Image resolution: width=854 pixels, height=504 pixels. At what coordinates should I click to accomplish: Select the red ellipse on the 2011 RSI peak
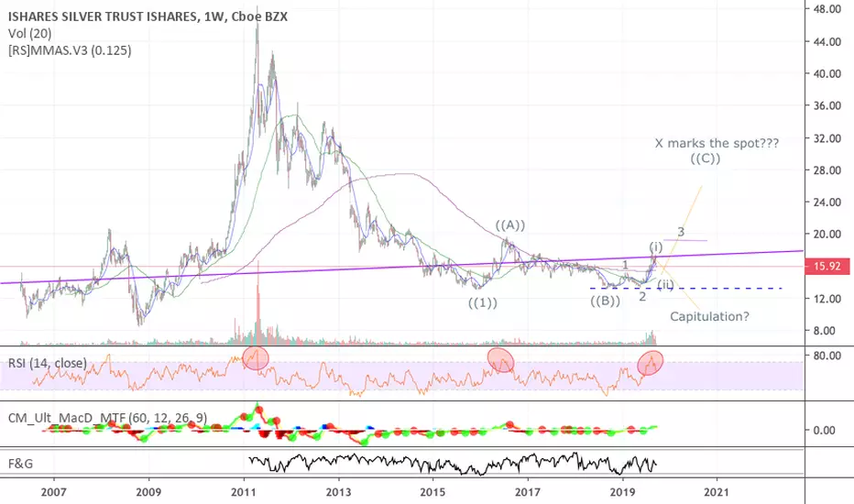[x=256, y=357]
